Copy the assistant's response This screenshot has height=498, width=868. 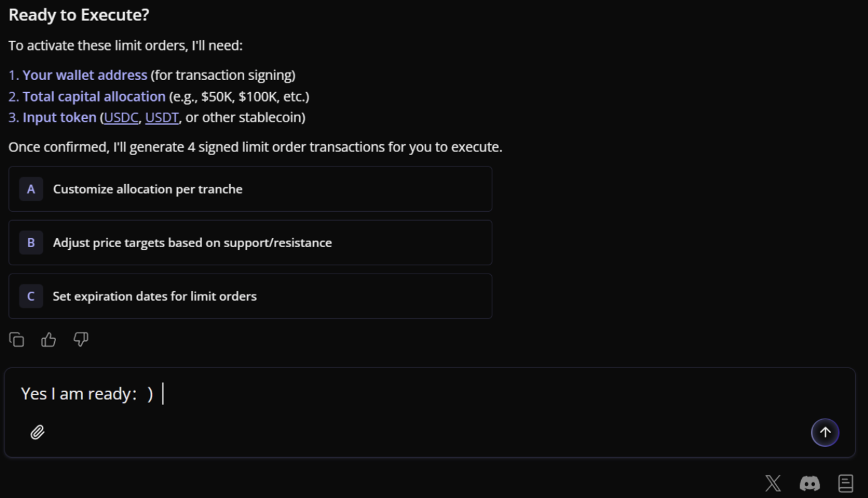click(17, 340)
